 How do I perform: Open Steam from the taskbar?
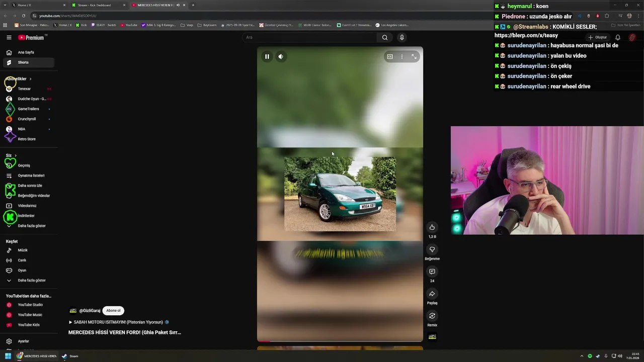[70, 356]
